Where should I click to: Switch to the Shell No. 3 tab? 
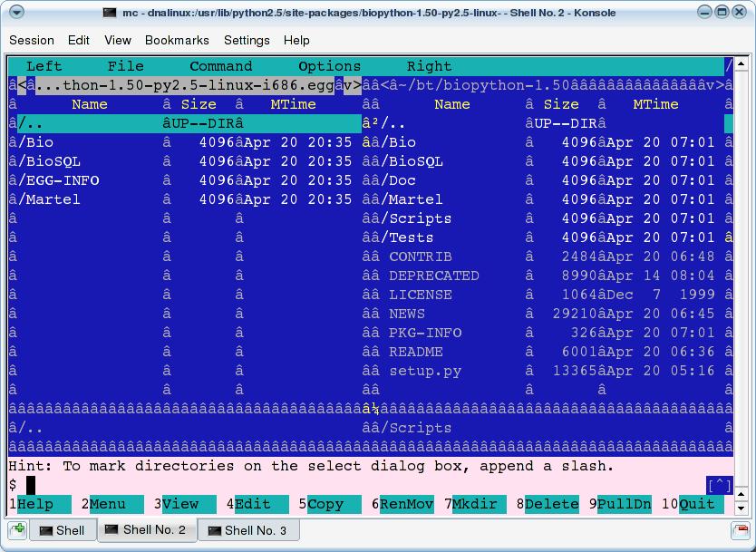point(248,530)
